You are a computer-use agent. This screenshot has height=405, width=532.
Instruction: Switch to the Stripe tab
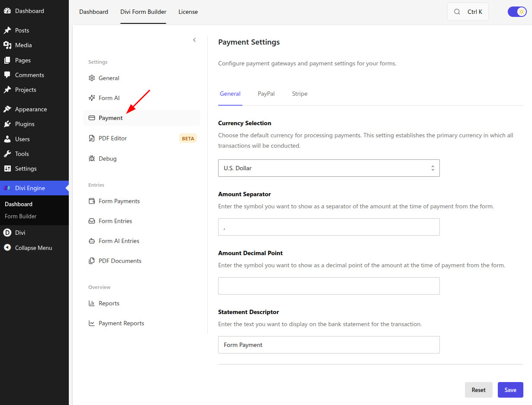click(x=300, y=94)
